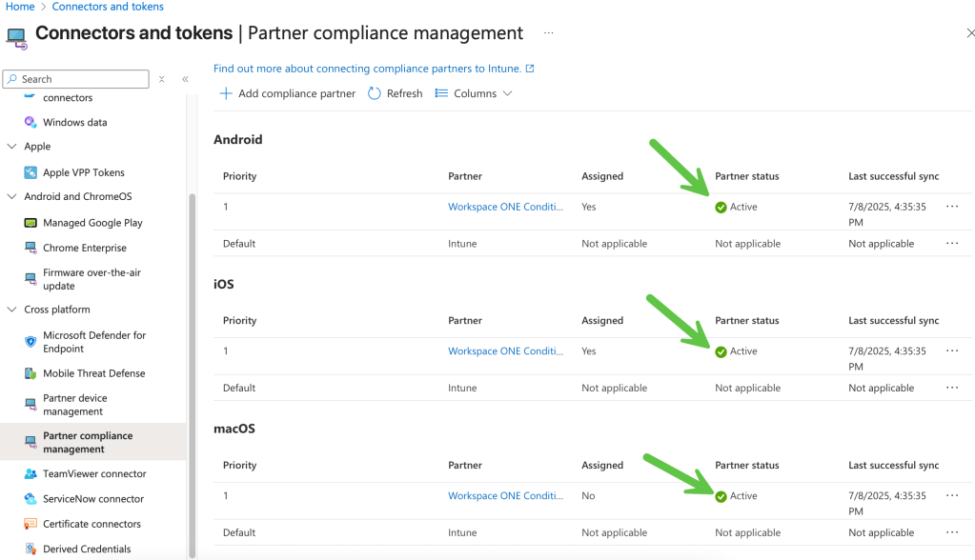Open more options for iOS Workspace ONE row
This screenshot has height=560, width=975.
coord(951,351)
